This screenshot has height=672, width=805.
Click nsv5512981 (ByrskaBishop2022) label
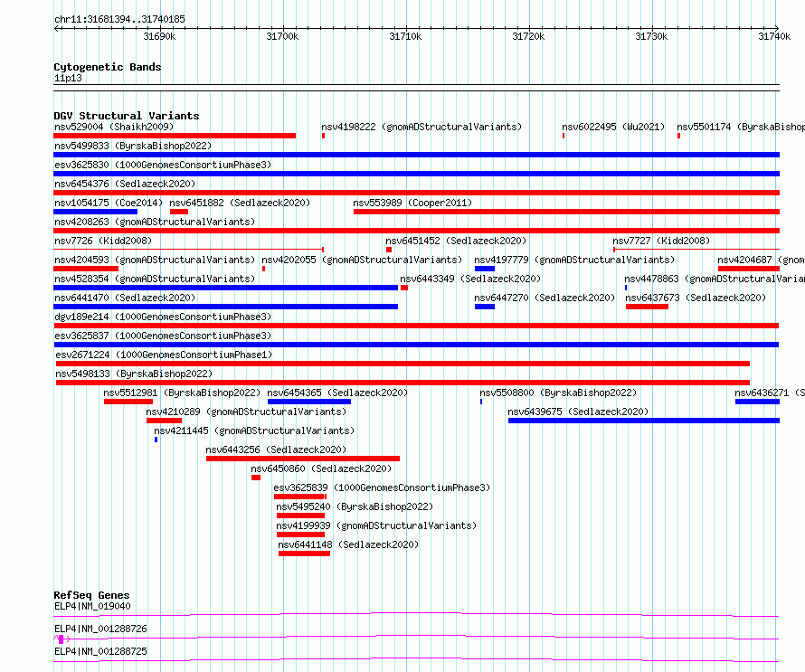182,393
